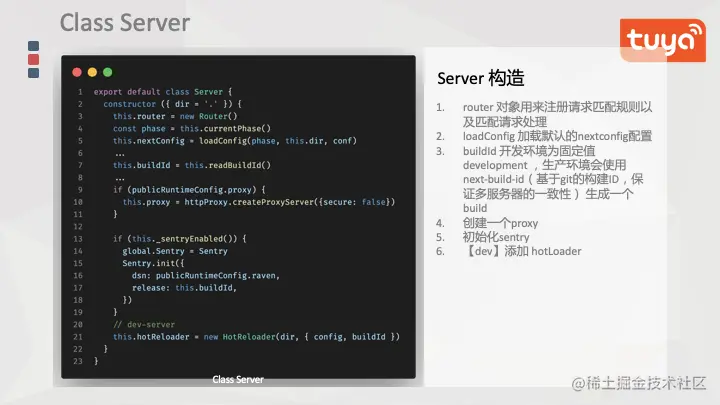The image size is (720, 405).
Task: Click code line 'export default class Server {'
Action: pyautogui.click(x=163, y=92)
